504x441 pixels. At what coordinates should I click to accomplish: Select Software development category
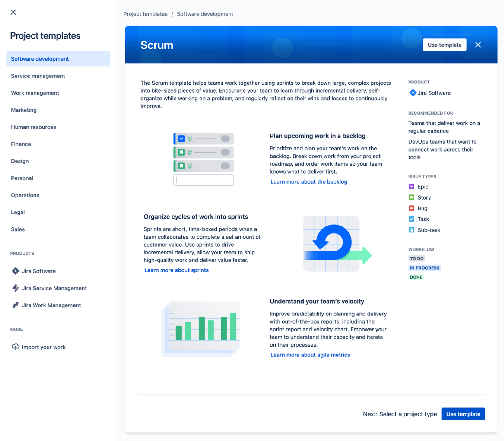coord(58,59)
